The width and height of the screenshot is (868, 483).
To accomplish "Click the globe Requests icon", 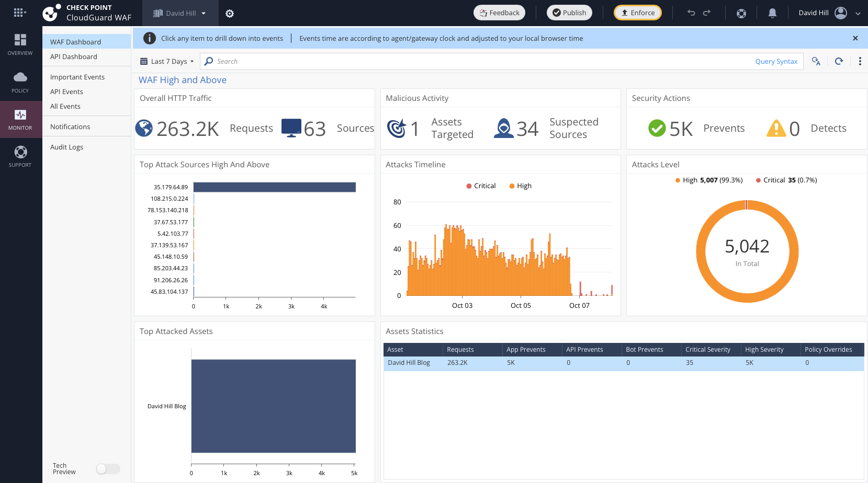I will pyautogui.click(x=144, y=128).
